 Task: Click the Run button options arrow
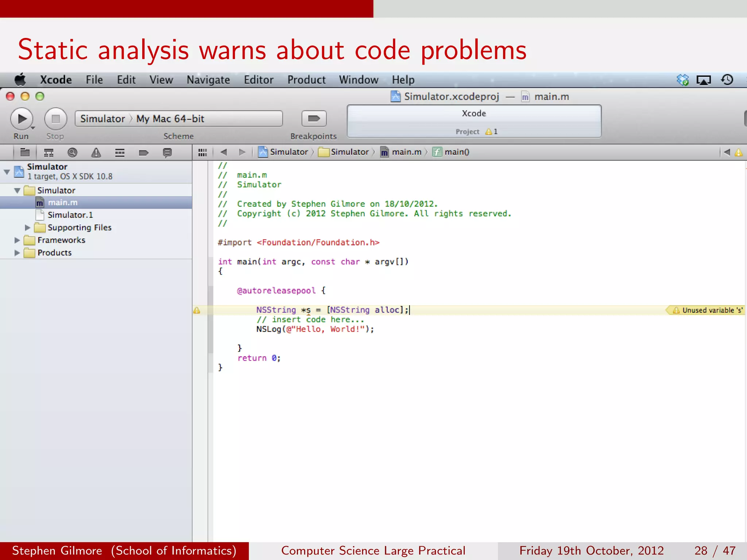pyautogui.click(x=32, y=128)
